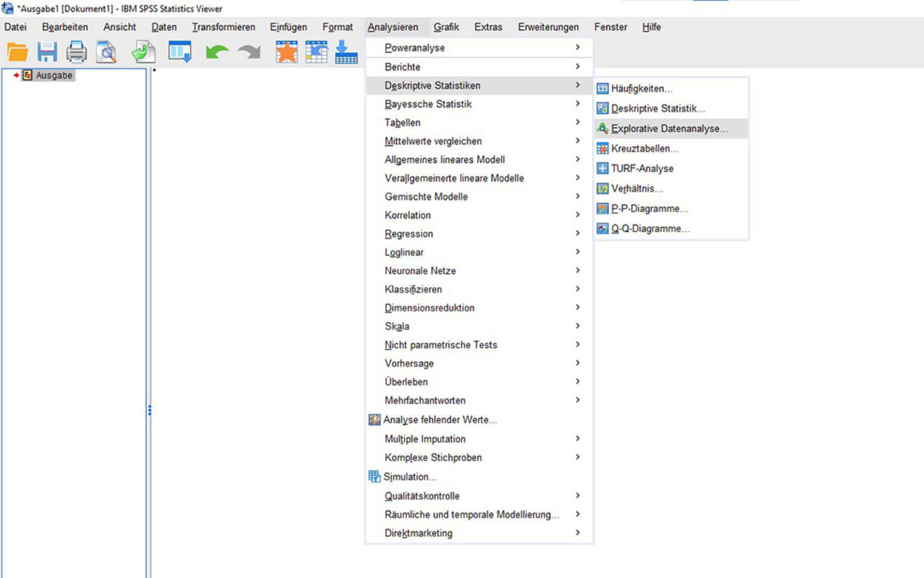This screenshot has height=578, width=924.
Task: Select the Ausgabe node in the outline tree
Action: 54,75
